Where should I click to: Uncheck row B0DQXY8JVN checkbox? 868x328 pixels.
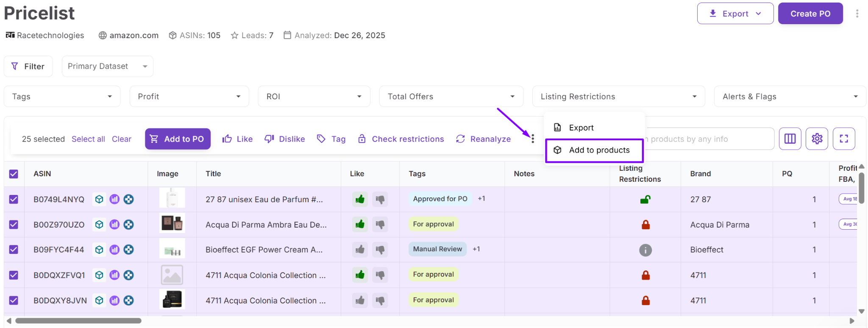(14, 300)
